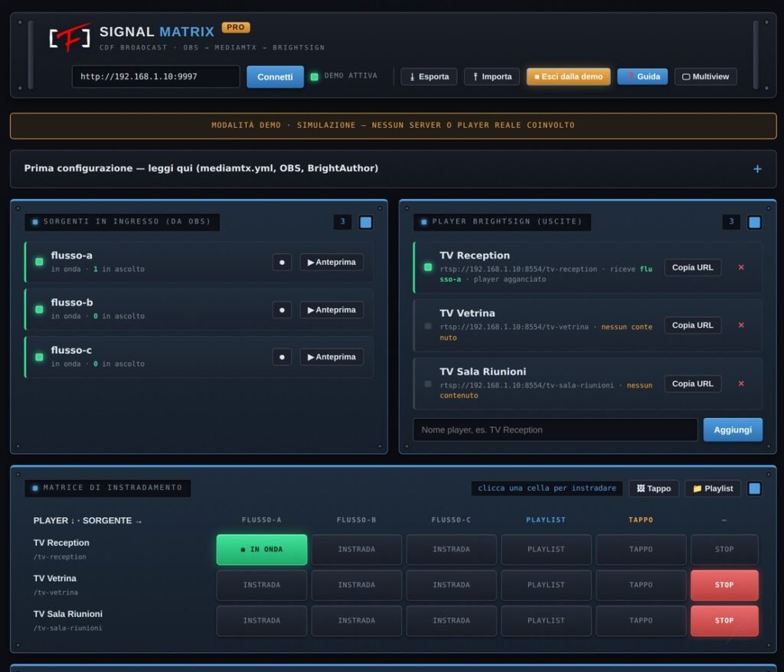Click the Tappo button in matrix header
784x672 pixels.
tap(654, 488)
